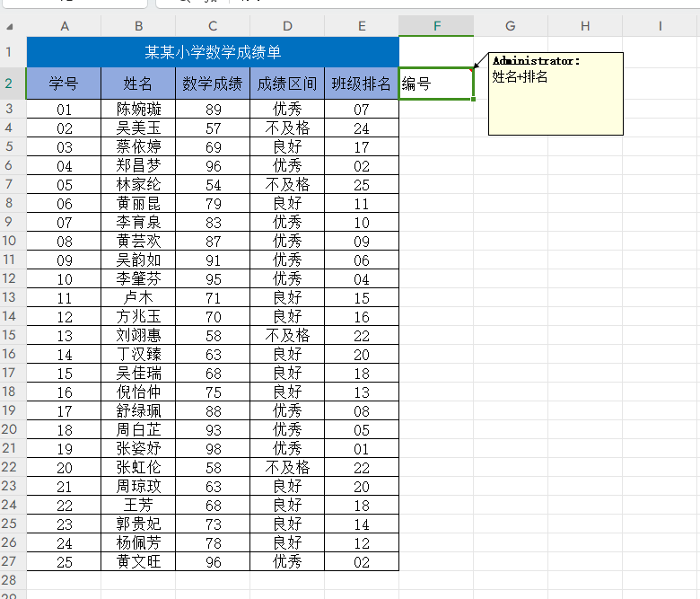Screen dimensions: 700x599
Task: Click the name cell 吴韵如
Action: tap(138, 260)
